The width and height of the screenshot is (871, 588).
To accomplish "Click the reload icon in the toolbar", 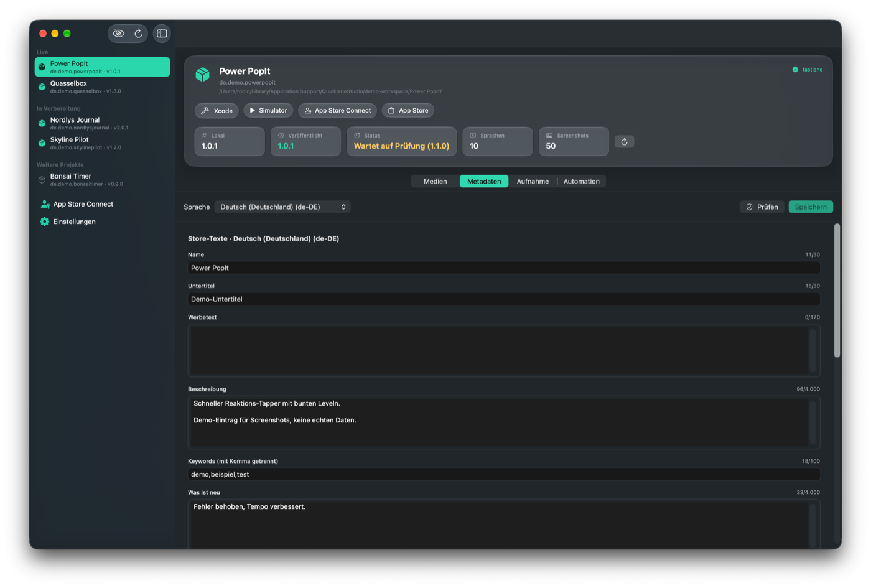I will [x=139, y=34].
